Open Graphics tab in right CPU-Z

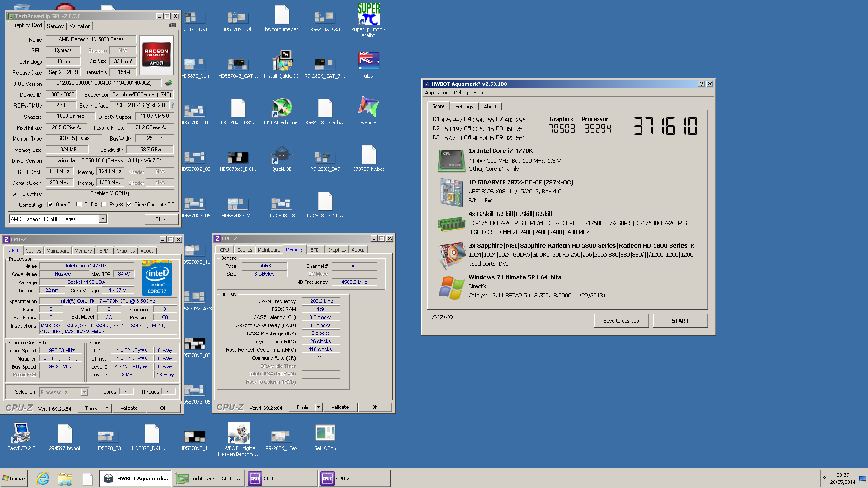tap(337, 250)
